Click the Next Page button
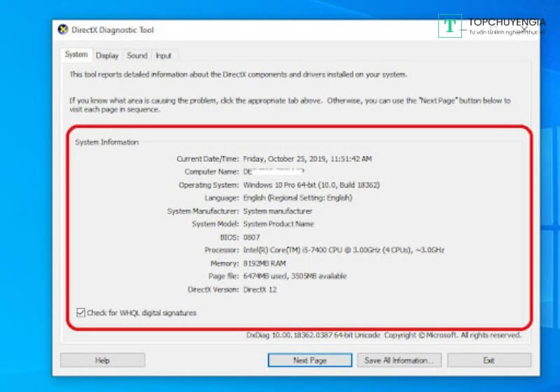The image size is (560, 392). click(309, 360)
